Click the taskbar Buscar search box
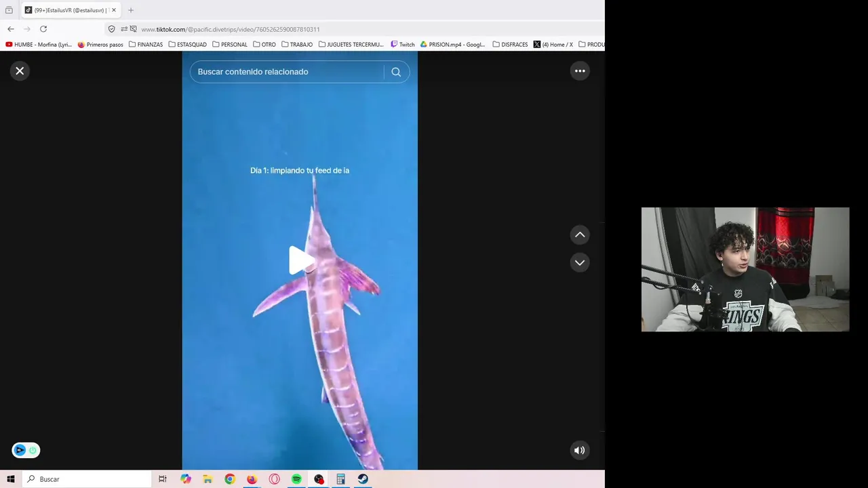The width and height of the screenshot is (868, 488). click(87, 479)
